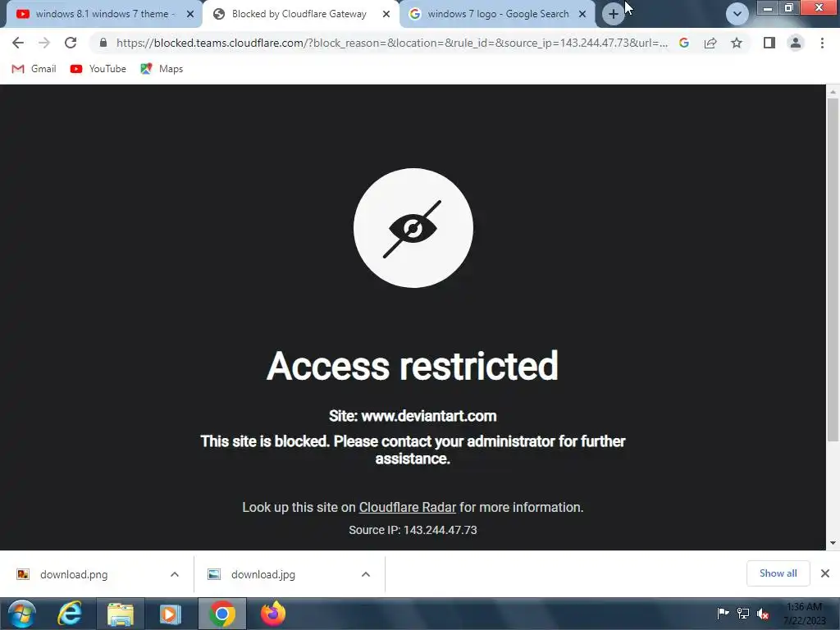The height and width of the screenshot is (630, 840).
Task: Bookmark this page with star icon
Action: pyautogui.click(x=737, y=43)
